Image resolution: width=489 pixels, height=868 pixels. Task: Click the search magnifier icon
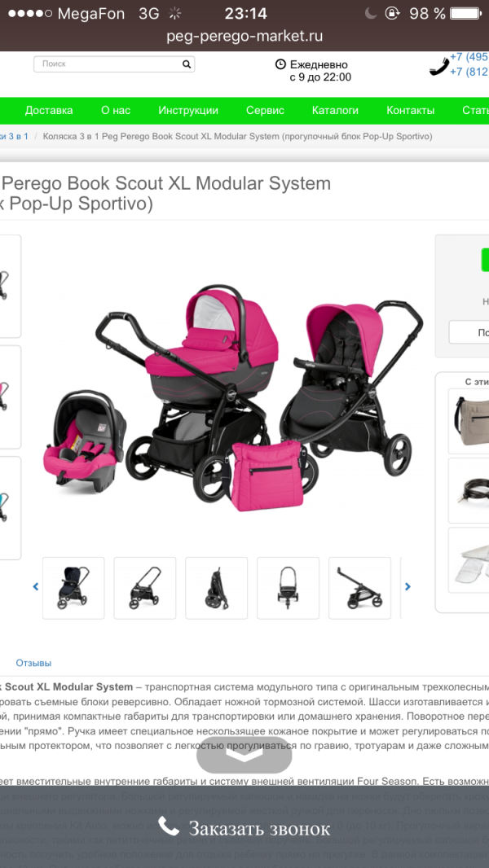click(187, 64)
